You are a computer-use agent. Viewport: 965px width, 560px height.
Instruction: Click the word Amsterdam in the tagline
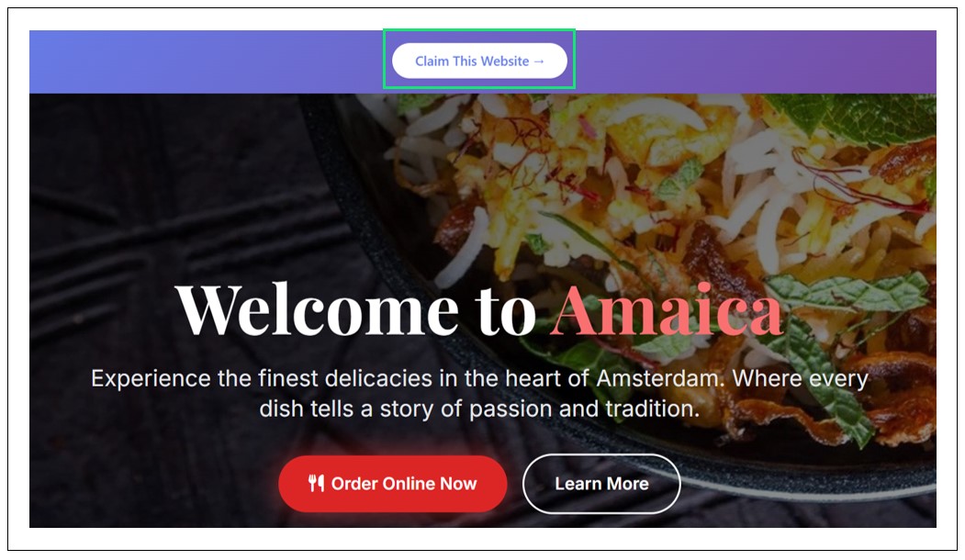656,378
